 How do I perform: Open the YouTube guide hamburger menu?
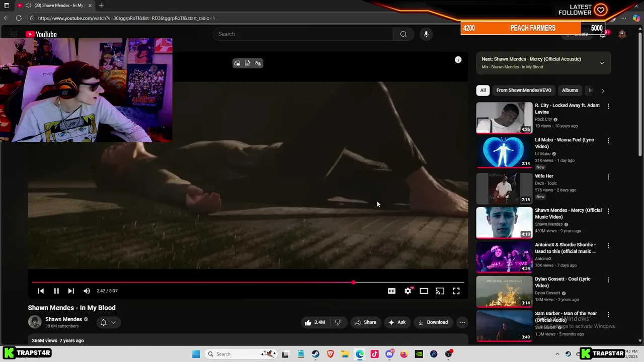(x=13, y=34)
